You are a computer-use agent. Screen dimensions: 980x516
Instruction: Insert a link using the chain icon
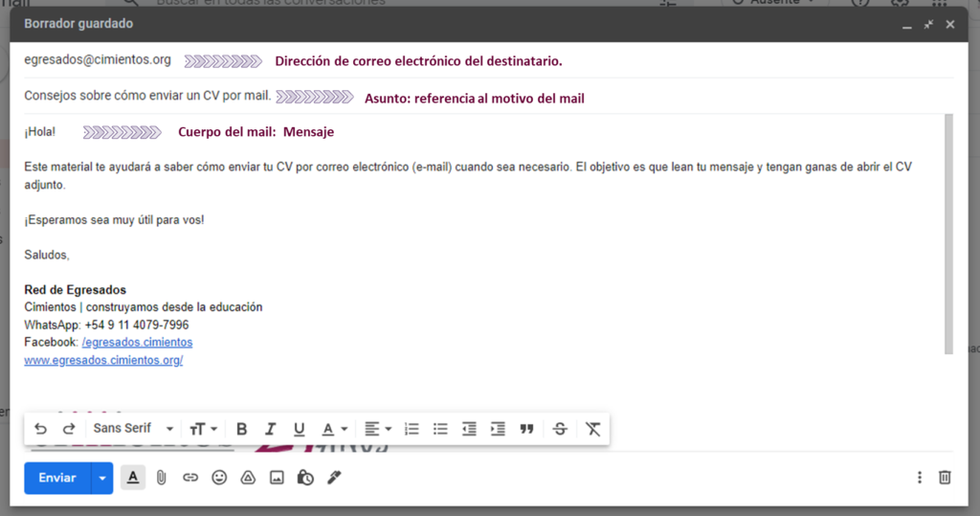pos(190,478)
